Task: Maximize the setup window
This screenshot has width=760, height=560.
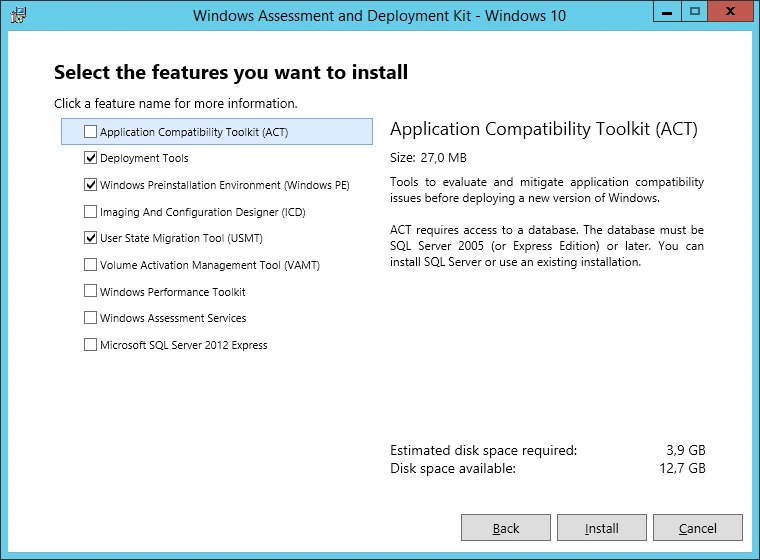Action: click(695, 13)
